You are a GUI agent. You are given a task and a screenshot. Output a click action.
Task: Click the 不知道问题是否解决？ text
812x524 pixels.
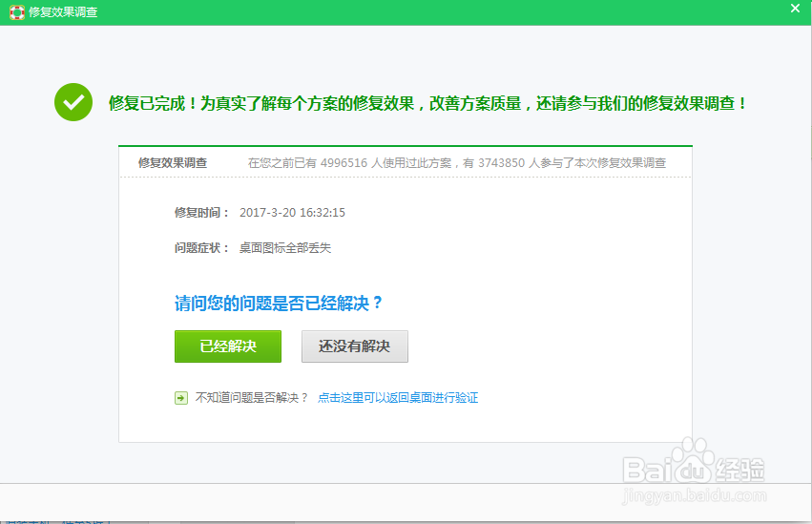[x=252, y=398]
